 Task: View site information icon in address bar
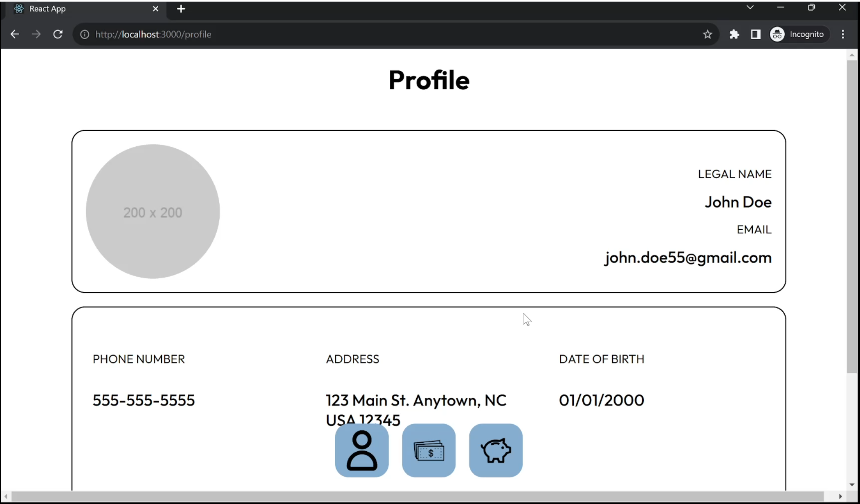click(x=85, y=34)
